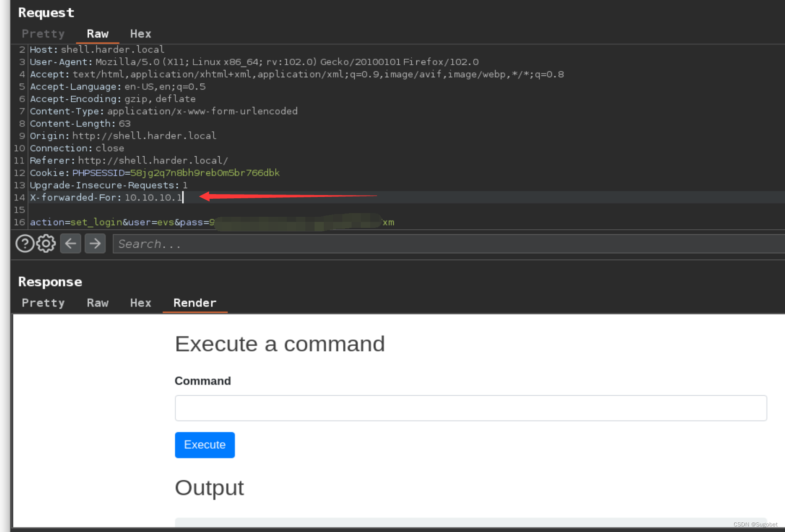Screen dimensions: 785x532
Task: Click the Referer header line
Action: [129, 160]
